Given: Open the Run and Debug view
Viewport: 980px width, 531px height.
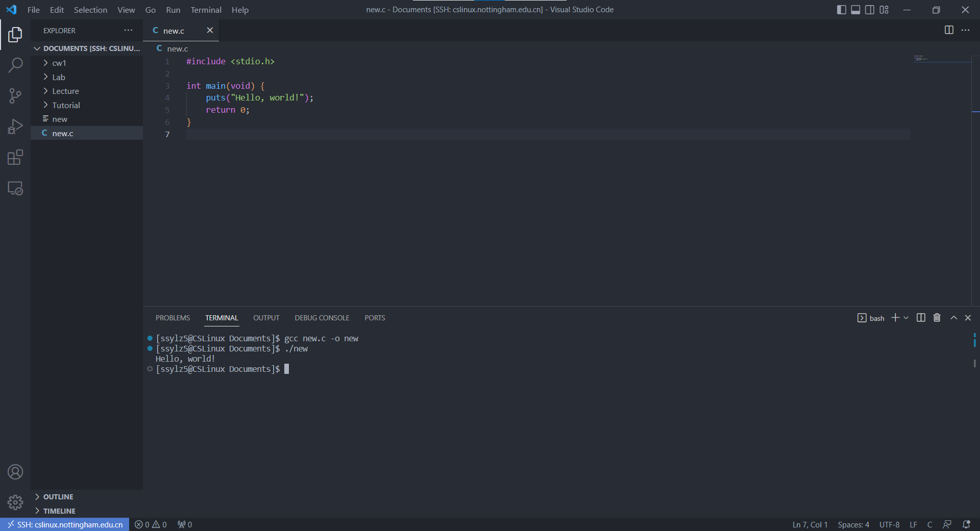Looking at the screenshot, I should (15, 127).
